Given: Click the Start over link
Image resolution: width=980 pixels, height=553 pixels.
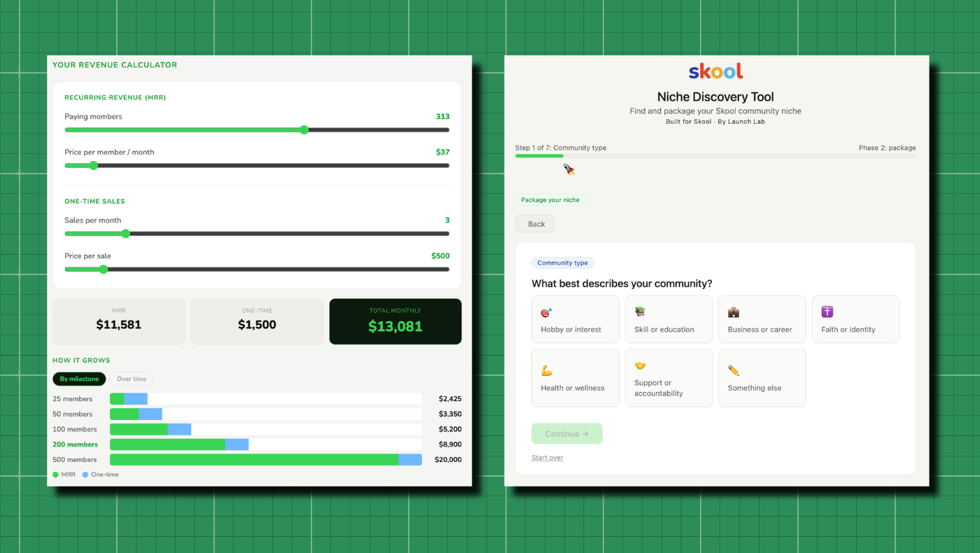Looking at the screenshot, I should point(547,458).
